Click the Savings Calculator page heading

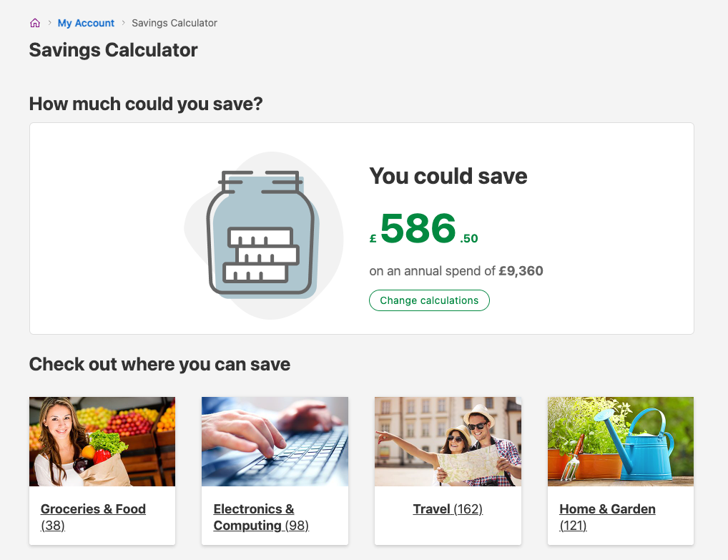tap(113, 50)
